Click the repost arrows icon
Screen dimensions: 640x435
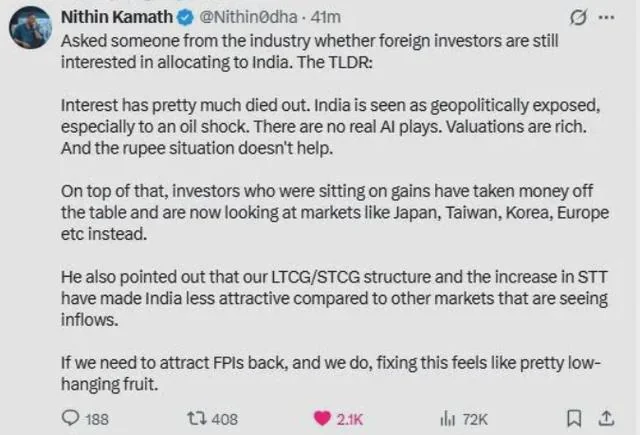click(195, 420)
